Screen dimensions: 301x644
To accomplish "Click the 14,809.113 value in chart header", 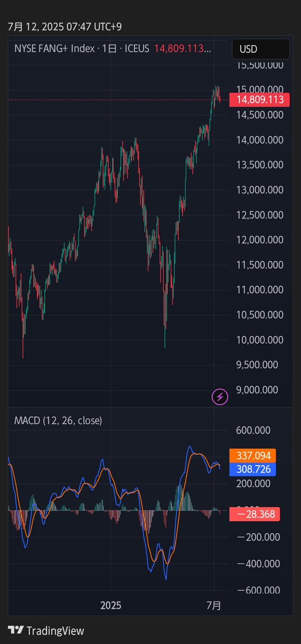I will tap(182, 49).
